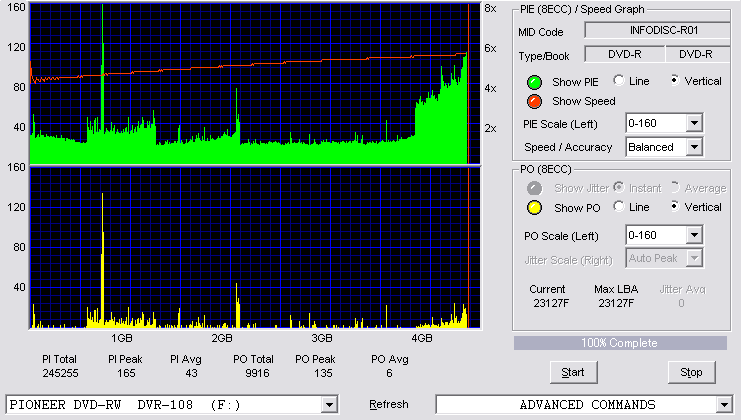
Task: Click the second DVD-R Type/Book field
Action: point(698,54)
